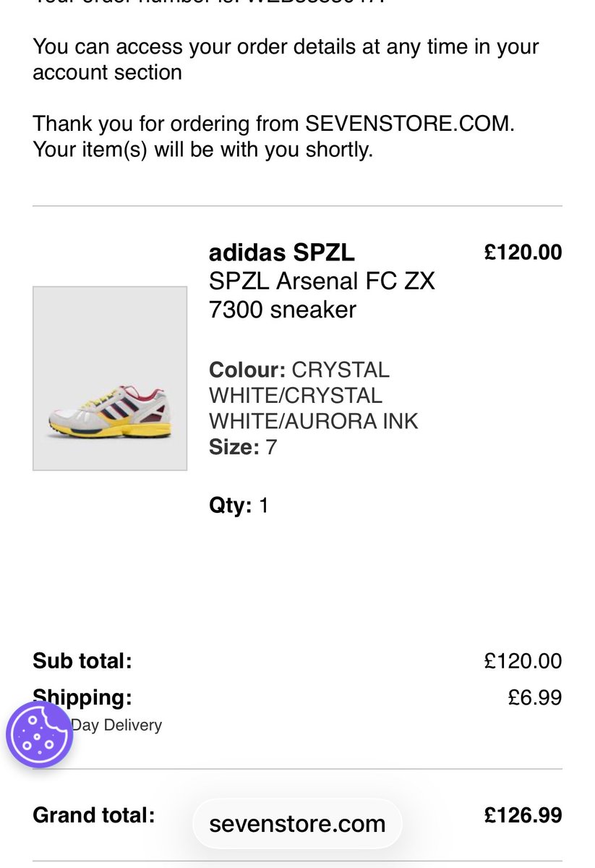Click the adidas SPZL brand name
This screenshot has width=595, height=868.
click(x=282, y=252)
